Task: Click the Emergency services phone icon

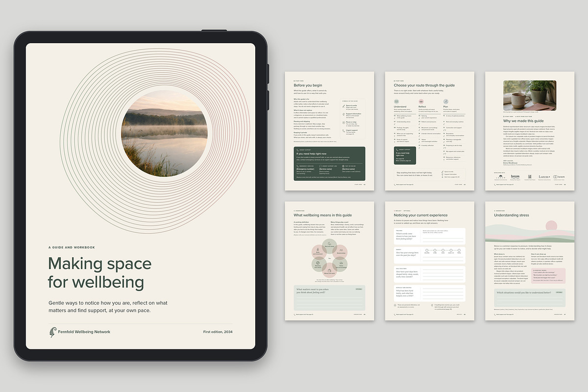Action: 297,166
